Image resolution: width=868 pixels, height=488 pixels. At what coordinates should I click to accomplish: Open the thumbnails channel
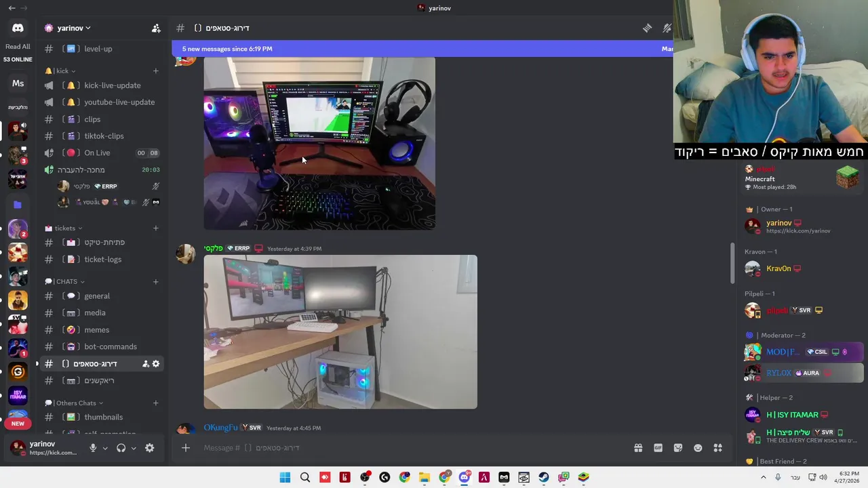click(102, 418)
